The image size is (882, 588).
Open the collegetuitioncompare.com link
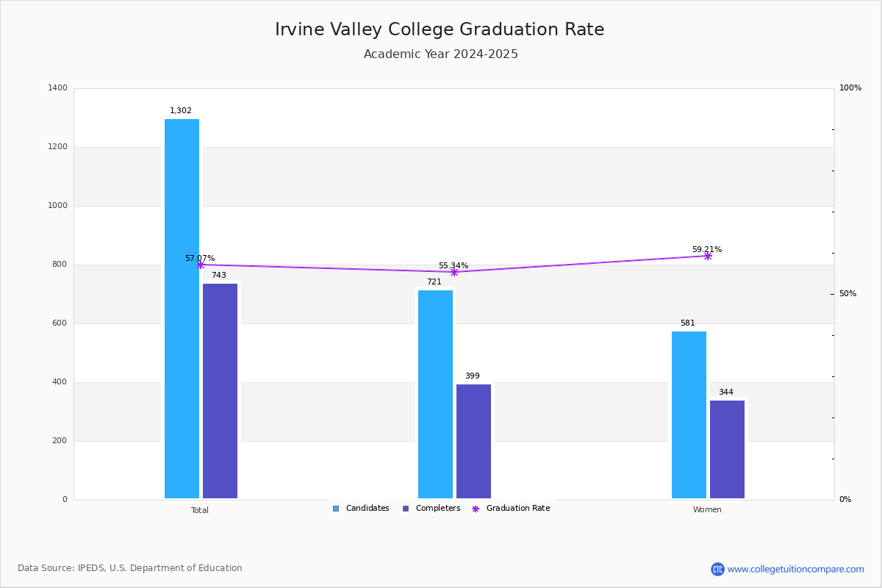[x=795, y=569]
